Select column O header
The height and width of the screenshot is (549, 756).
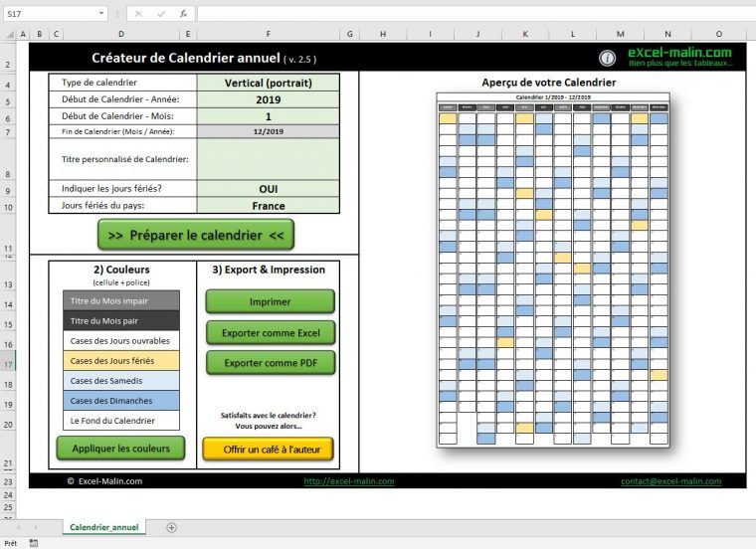coord(719,34)
